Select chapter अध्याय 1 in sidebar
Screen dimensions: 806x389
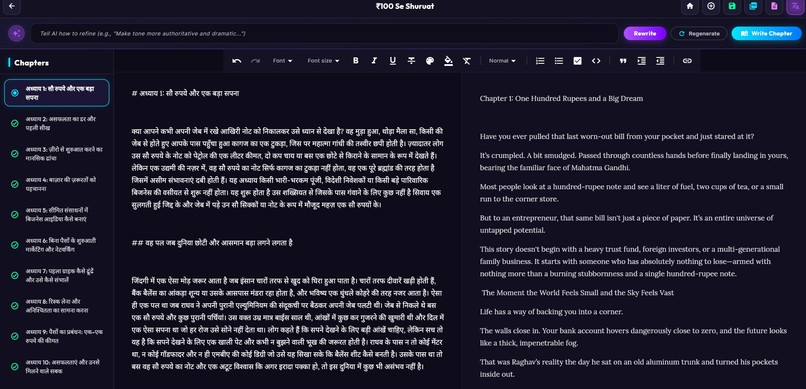tap(57, 92)
